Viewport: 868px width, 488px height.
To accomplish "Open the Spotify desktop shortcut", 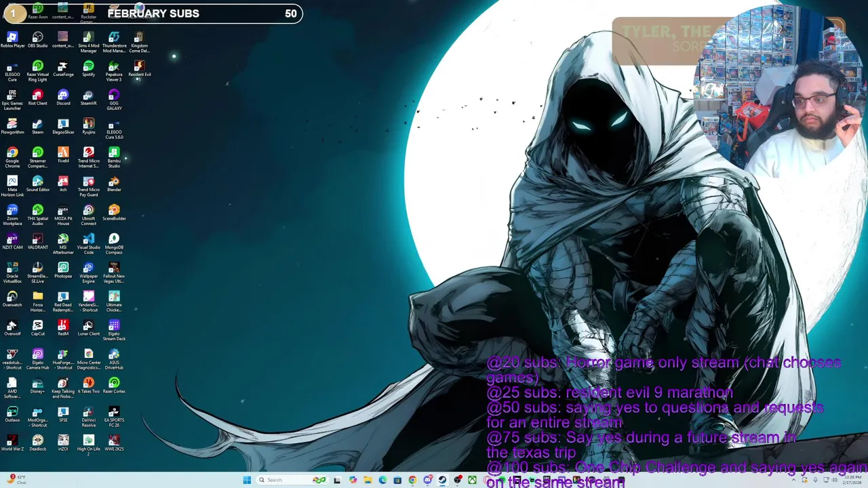I will pos(88,68).
